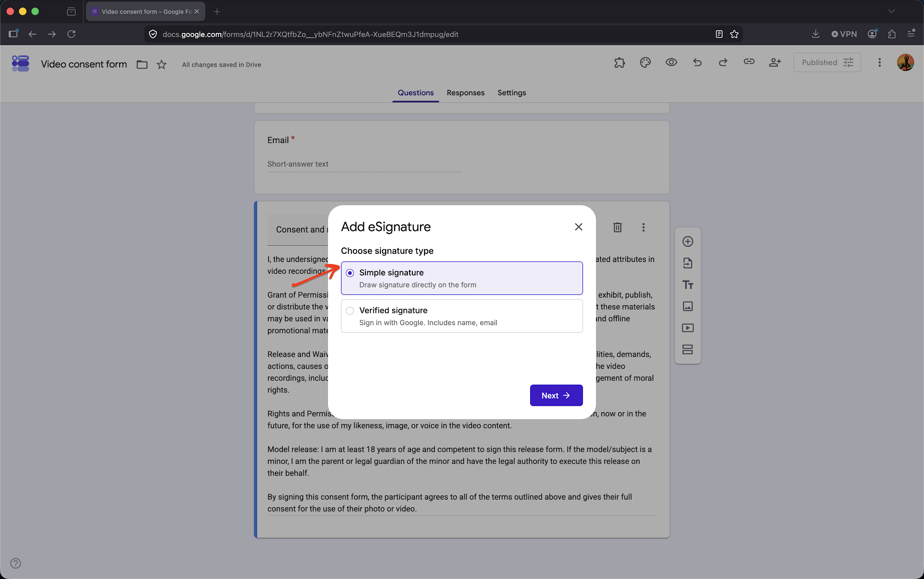Viewport: 924px width, 579px height.
Task: Open the add-ons puzzle icon
Action: pos(619,62)
